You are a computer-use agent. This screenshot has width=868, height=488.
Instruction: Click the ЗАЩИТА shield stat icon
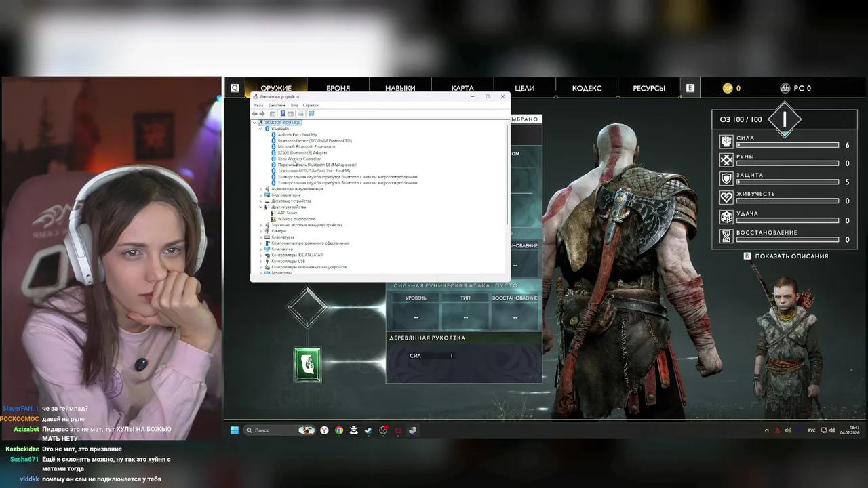[726, 178]
